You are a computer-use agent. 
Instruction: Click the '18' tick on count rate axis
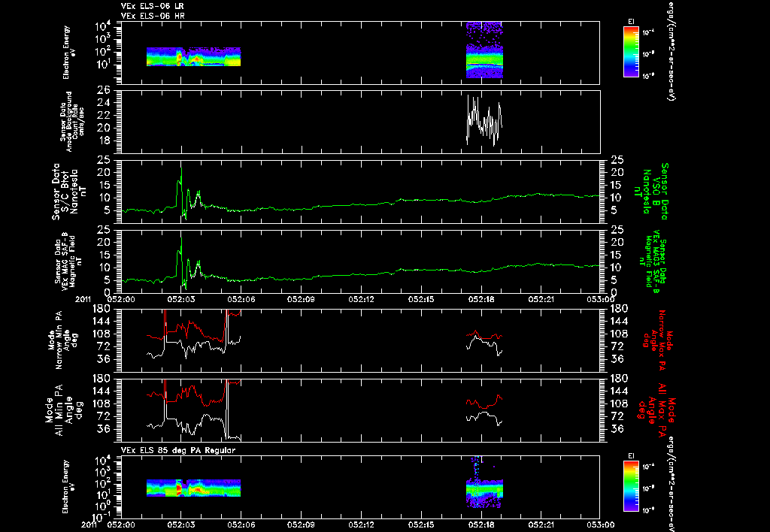pos(105,141)
